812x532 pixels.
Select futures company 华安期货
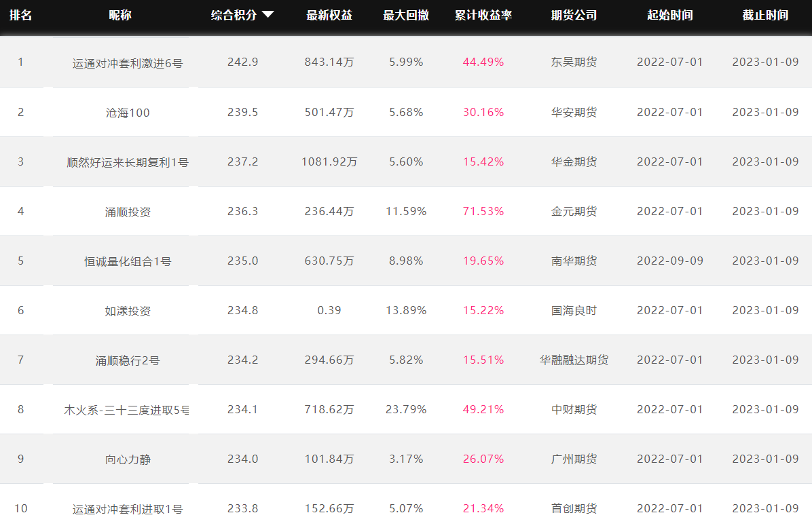574,112
